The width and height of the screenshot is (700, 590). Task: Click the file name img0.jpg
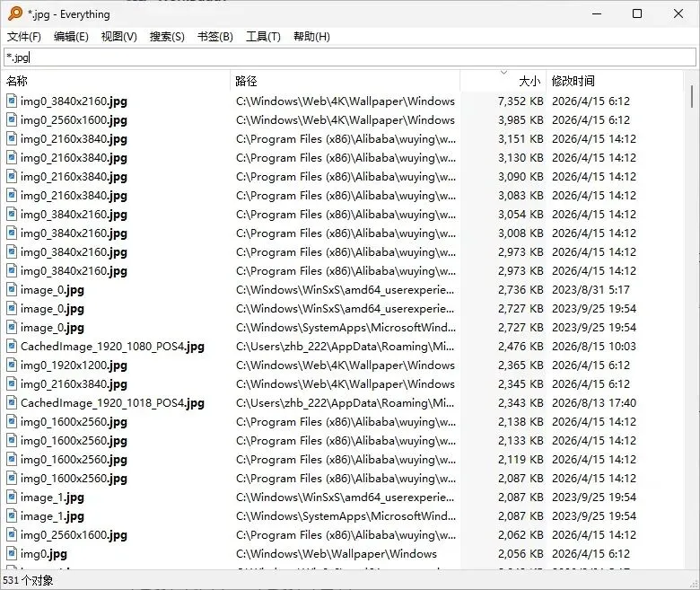pyautogui.click(x=44, y=554)
